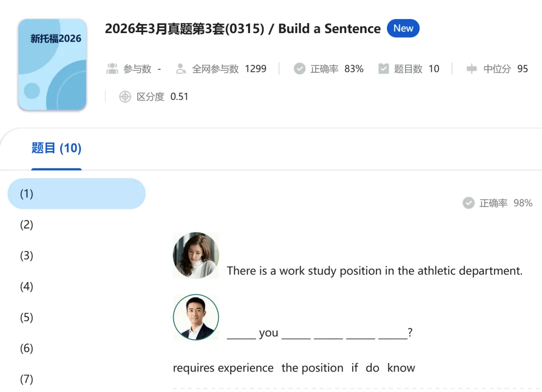The width and height of the screenshot is (542, 392).
Task: Click the 参与数 people icon
Action: tap(112, 68)
